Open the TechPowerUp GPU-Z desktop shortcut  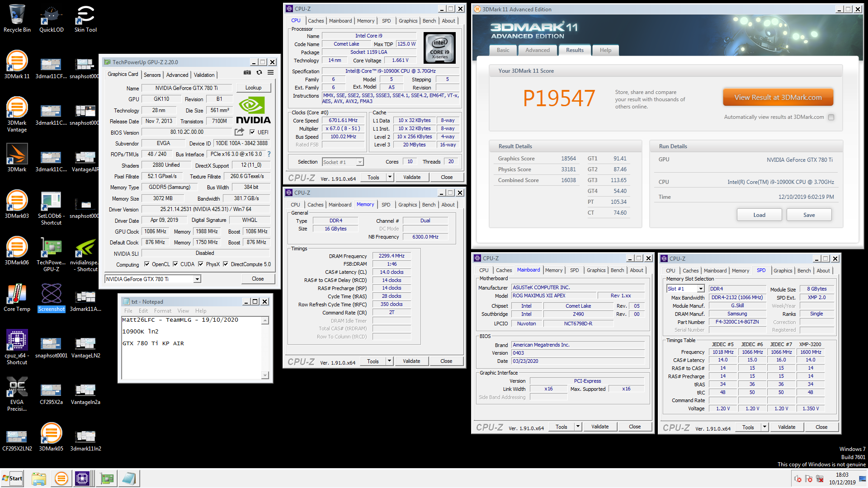pyautogui.click(x=51, y=254)
